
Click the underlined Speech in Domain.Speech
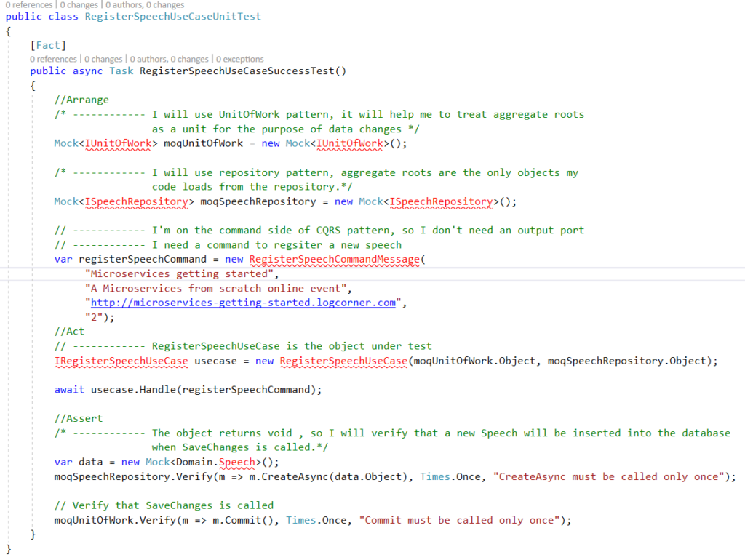click(x=241, y=462)
